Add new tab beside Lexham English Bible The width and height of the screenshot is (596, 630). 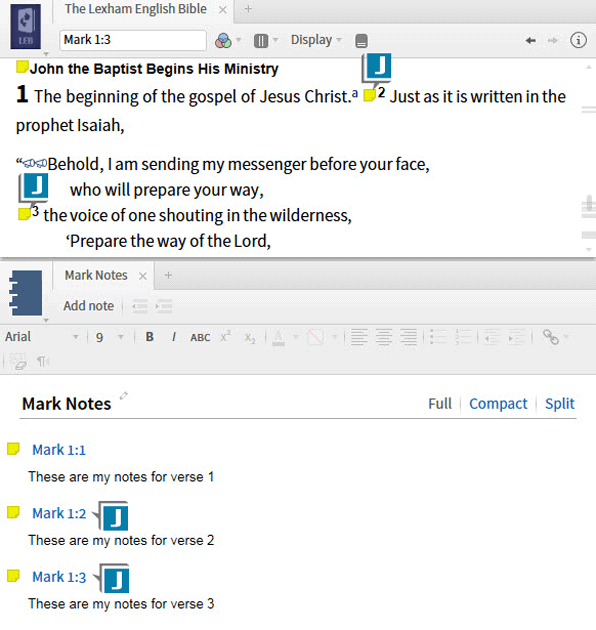248,9
